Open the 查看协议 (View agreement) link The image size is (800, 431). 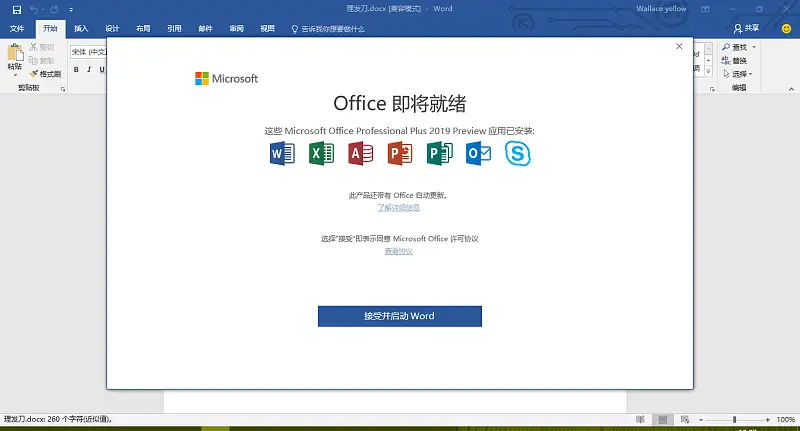398,251
